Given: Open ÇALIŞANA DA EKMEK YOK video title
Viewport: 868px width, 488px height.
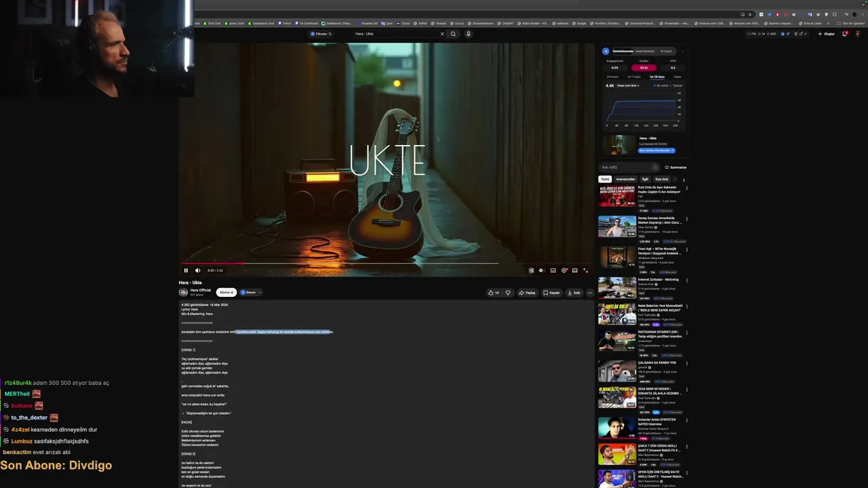Looking at the screenshot, I should click(x=657, y=363).
